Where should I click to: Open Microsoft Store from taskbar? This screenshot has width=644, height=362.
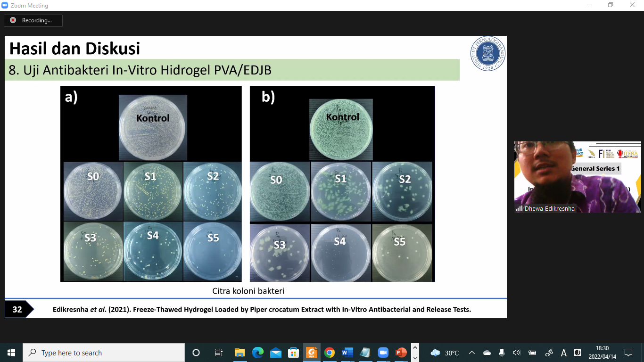pyautogui.click(x=294, y=353)
